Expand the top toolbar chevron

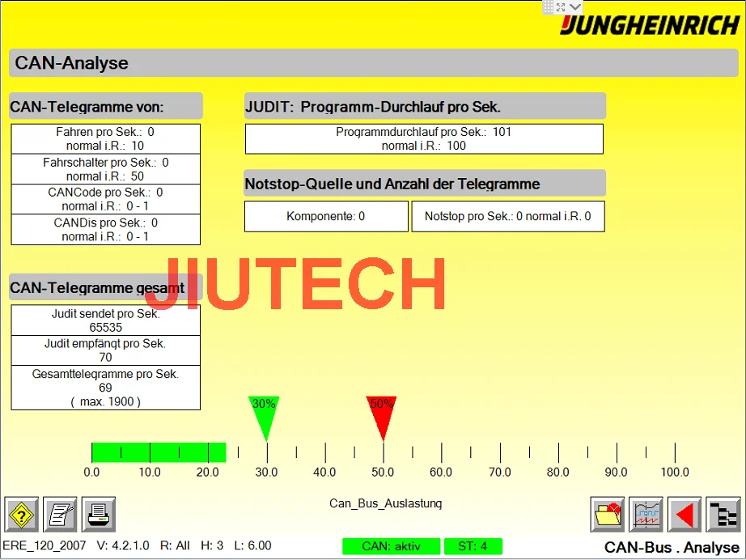click(x=574, y=6)
